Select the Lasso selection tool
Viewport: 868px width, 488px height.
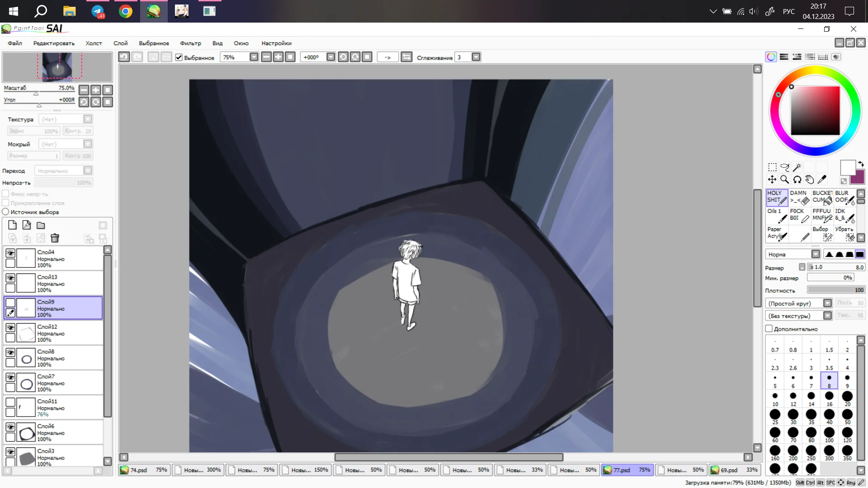(x=785, y=167)
